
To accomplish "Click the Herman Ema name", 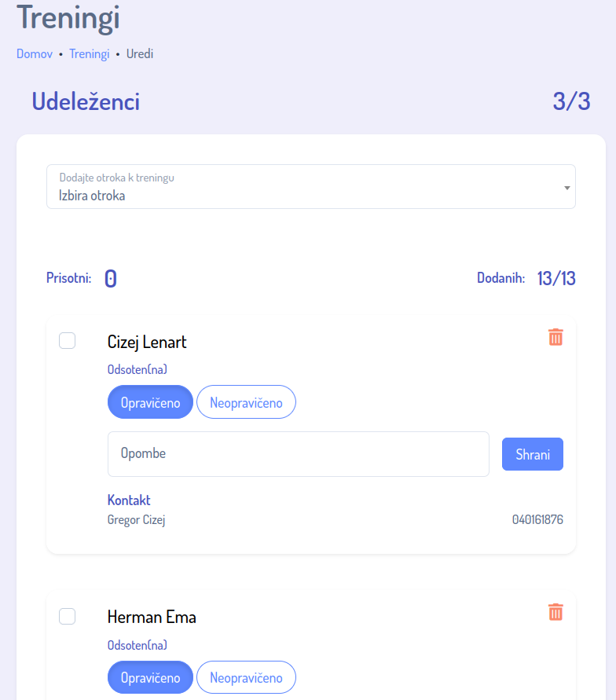I will [x=152, y=618].
